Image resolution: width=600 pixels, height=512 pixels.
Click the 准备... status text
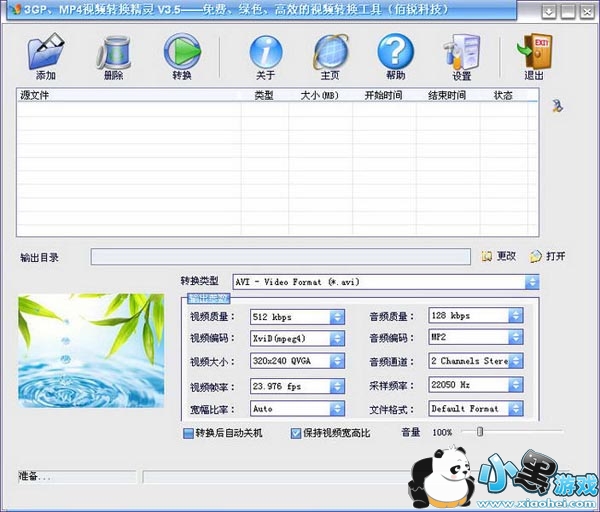[x=34, y=476]
